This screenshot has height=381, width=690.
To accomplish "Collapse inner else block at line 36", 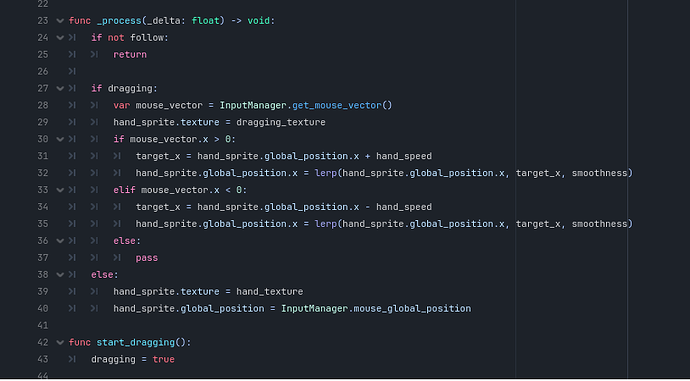I will point(60,241).
